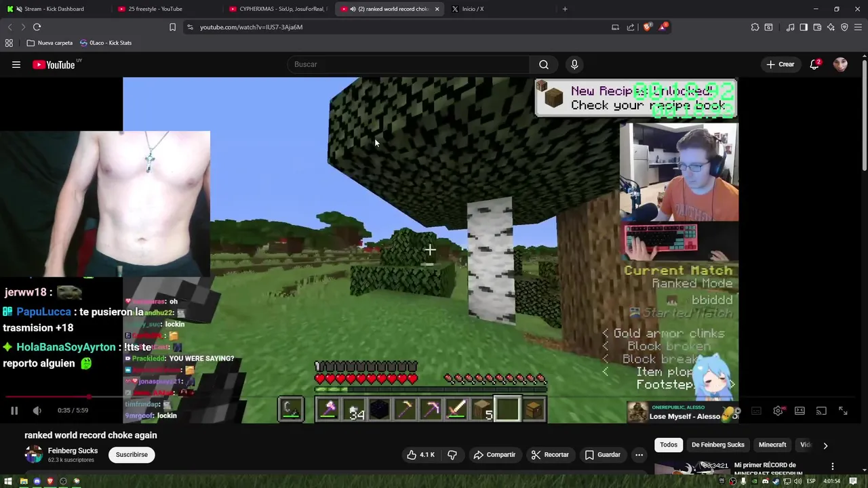The height and width of the screenshot is (488, 868).
Task: Open Nueva carpeta bookmark folder
Action: [x=50, y=43]
